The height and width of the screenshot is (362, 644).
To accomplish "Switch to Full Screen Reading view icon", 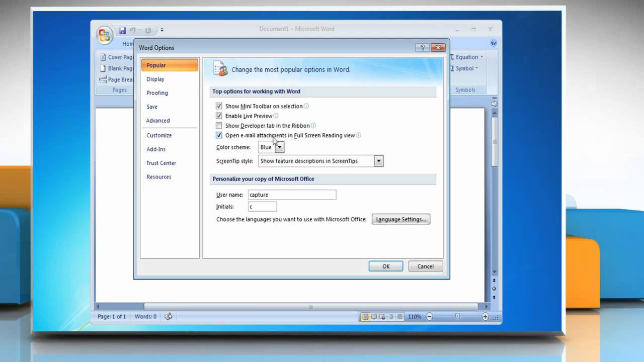I will click(x=374, y=317).
